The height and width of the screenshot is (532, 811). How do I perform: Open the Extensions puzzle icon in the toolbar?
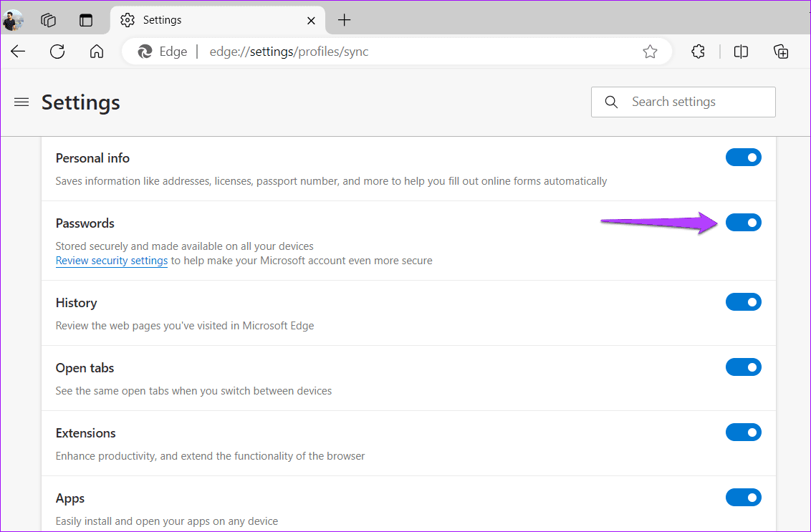point(698,51)
